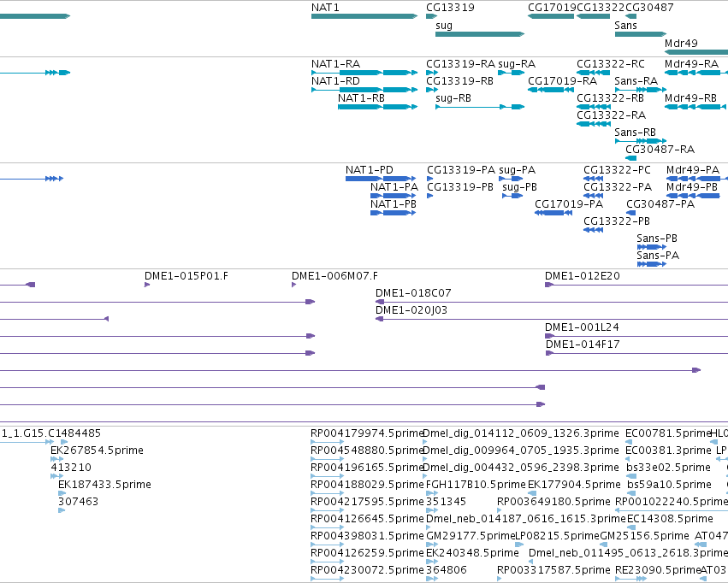Screen dimensions: 728x583
Task: Select the sug-PB protein
Action: pyautogui.click(x=512, y=196)
